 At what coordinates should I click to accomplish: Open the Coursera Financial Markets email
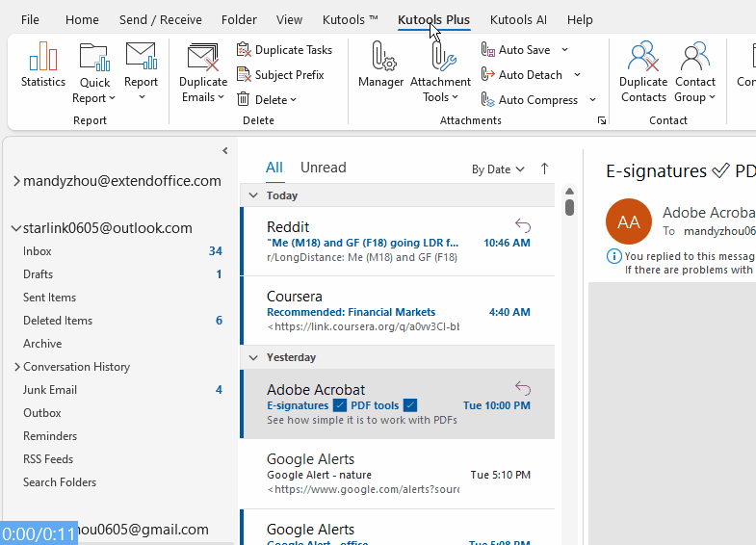[x=398, y=311]
